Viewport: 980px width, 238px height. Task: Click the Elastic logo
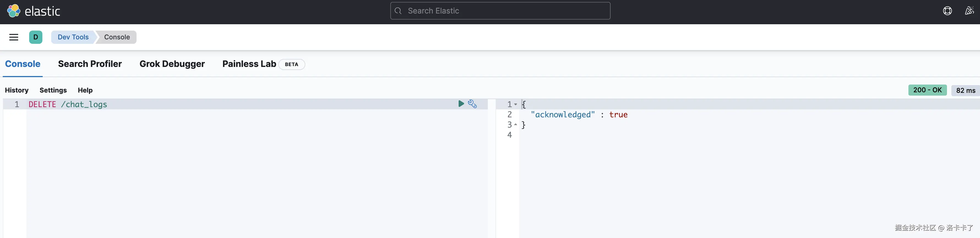pyautogui.click(x=34, y=11)
